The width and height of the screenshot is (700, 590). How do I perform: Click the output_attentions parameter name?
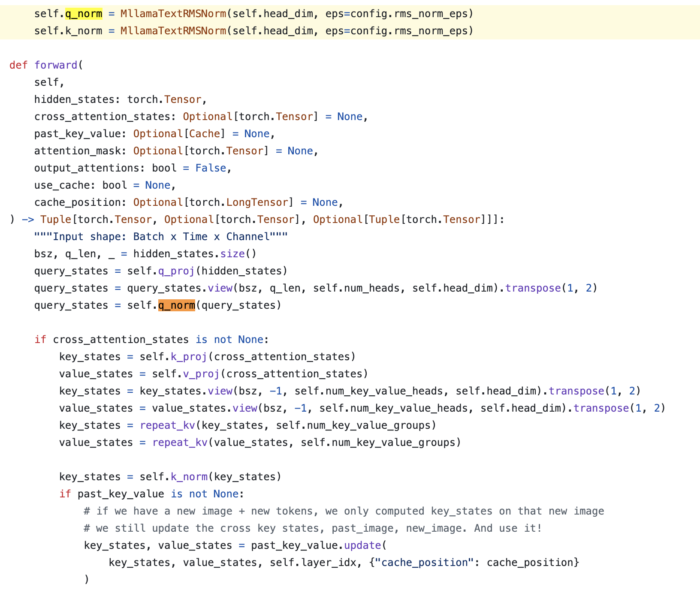(87, 168)
